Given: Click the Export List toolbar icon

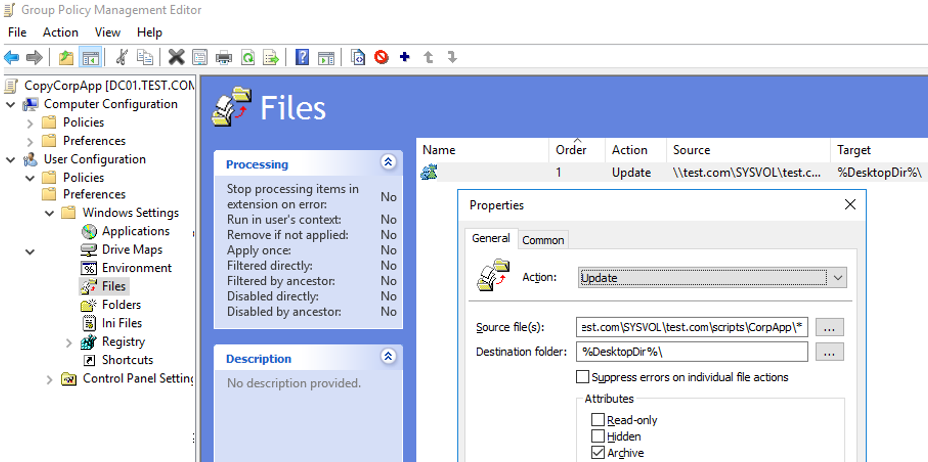Looking at the screenshot, I should pos(271,57).
